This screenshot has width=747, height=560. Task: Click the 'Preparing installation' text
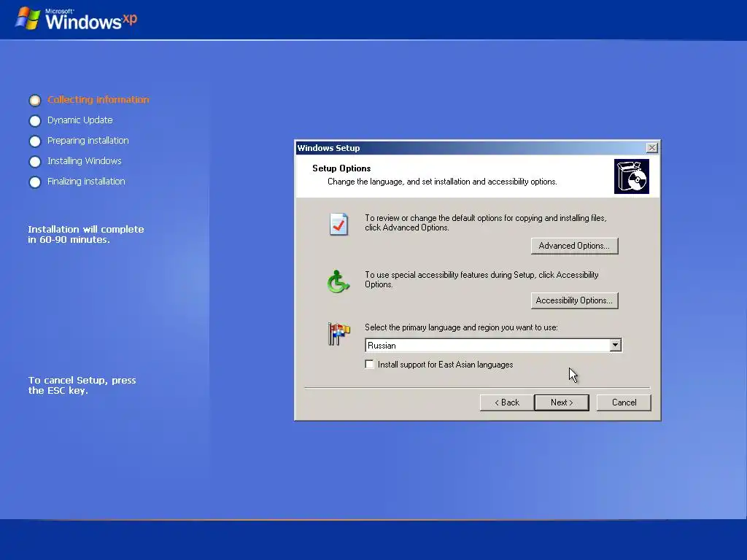click(88, 141)
